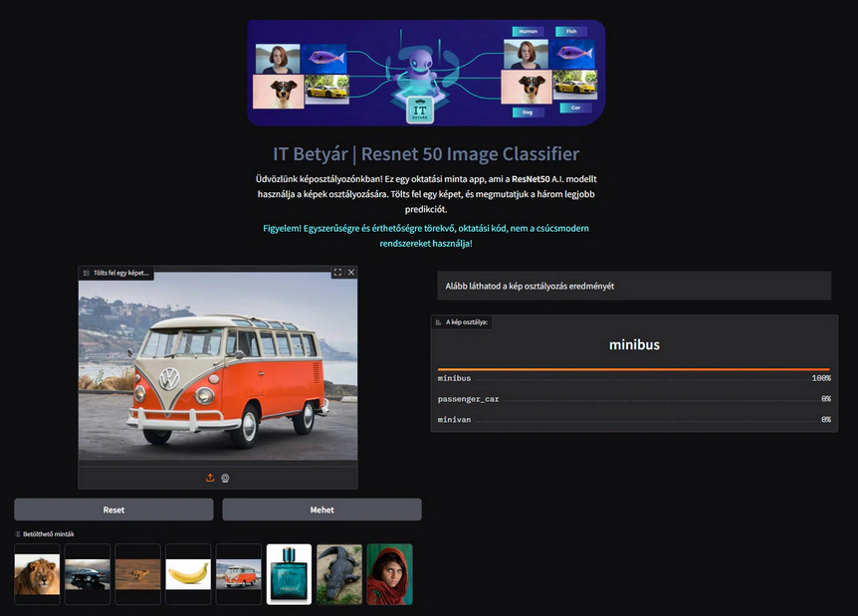Click the minibus 100% confidence bar
The height and width of the screenshot is (616, 858).
(x=633, y=369)
